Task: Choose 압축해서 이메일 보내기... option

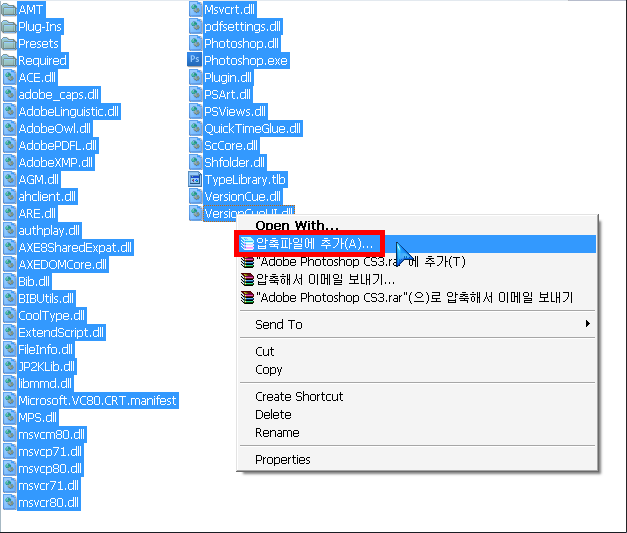Action: point(417,279)
